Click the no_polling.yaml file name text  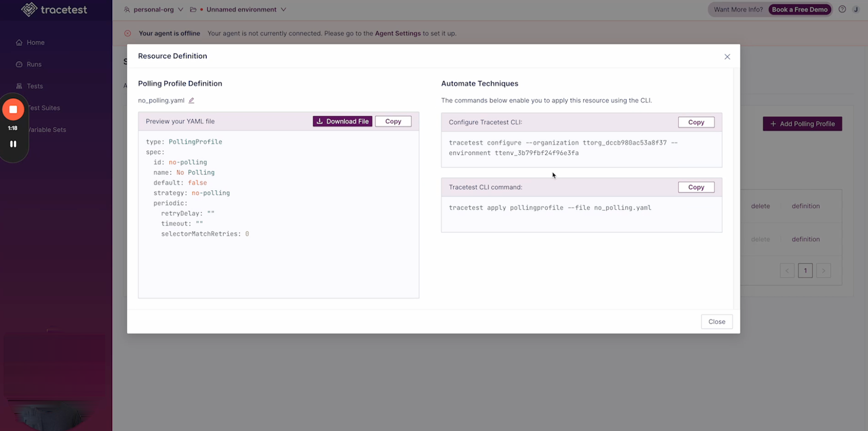[x=161, y=100]
